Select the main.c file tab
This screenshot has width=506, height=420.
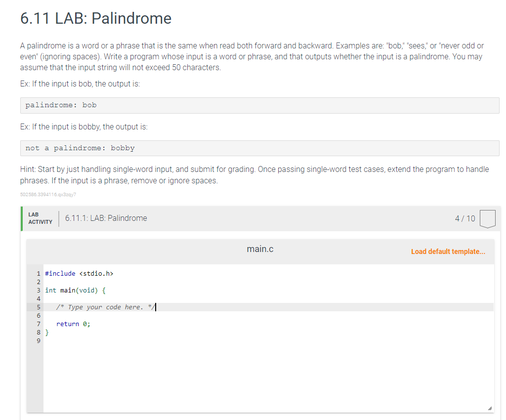(260, 249)
